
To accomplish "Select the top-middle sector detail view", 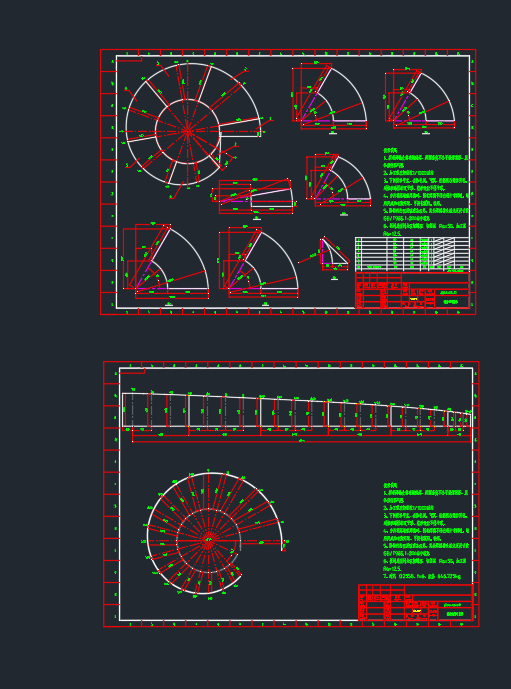I will (330, 96).
